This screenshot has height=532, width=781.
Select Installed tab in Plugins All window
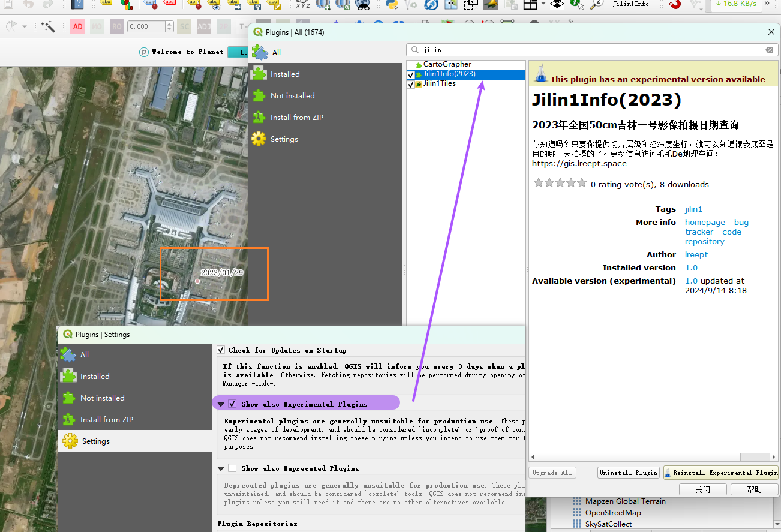(x=325, y=74)
